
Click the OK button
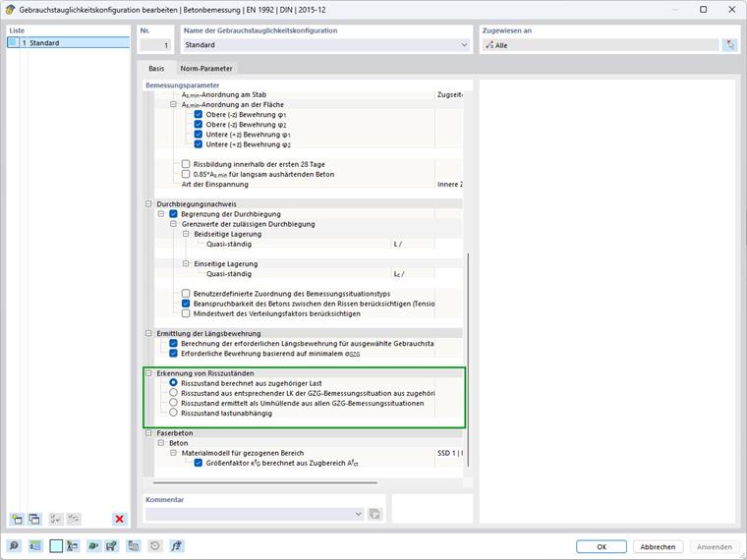[602, 546]
